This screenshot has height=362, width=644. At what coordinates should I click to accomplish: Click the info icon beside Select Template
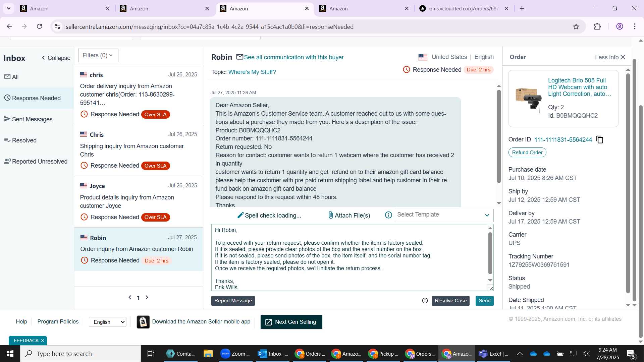(x=388, y=215)
